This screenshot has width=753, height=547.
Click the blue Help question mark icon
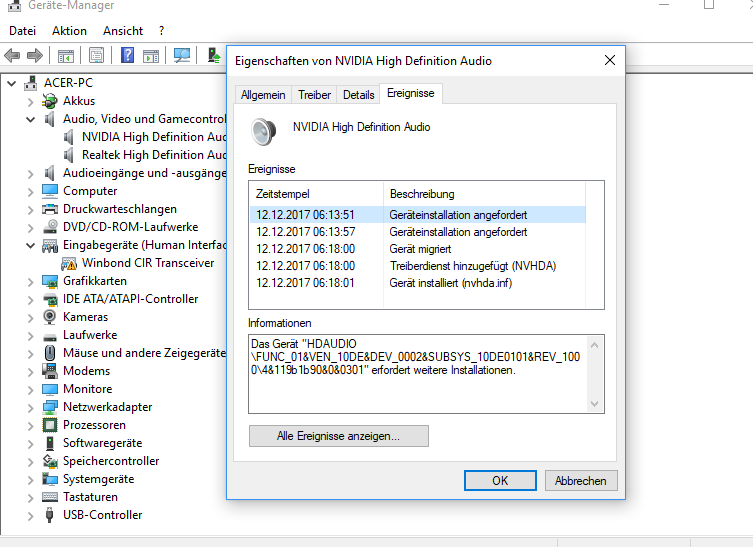[x=127, y=55]
